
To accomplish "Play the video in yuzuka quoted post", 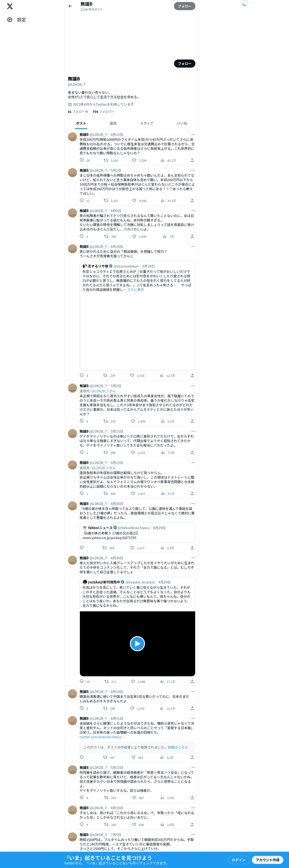I will [x=137, y=644].
